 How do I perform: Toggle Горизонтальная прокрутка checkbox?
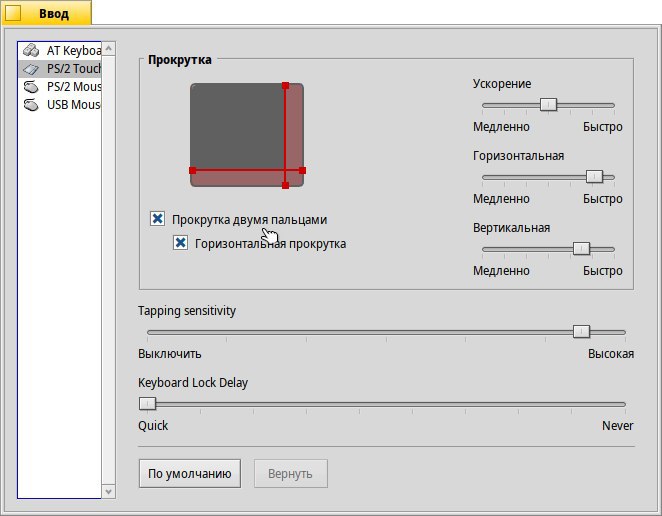(x=180, y=243)
